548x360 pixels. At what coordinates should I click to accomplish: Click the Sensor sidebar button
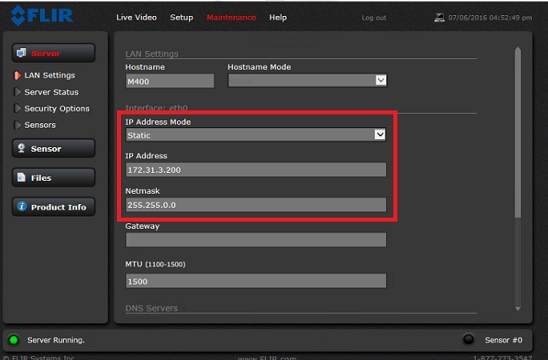click(x=53, y=149)
